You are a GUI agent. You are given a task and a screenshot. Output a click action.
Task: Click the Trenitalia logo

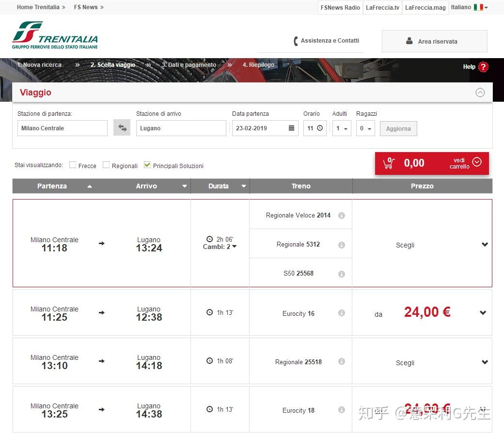tap(55, 35)
